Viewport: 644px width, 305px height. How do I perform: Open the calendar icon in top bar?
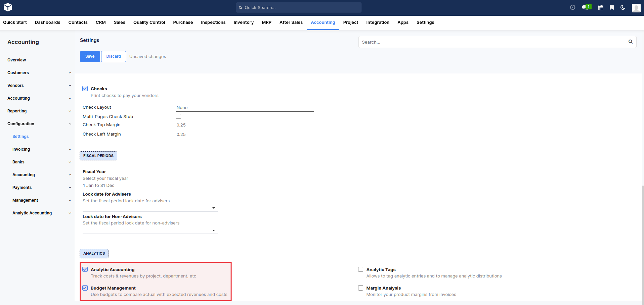pos(601,7)
